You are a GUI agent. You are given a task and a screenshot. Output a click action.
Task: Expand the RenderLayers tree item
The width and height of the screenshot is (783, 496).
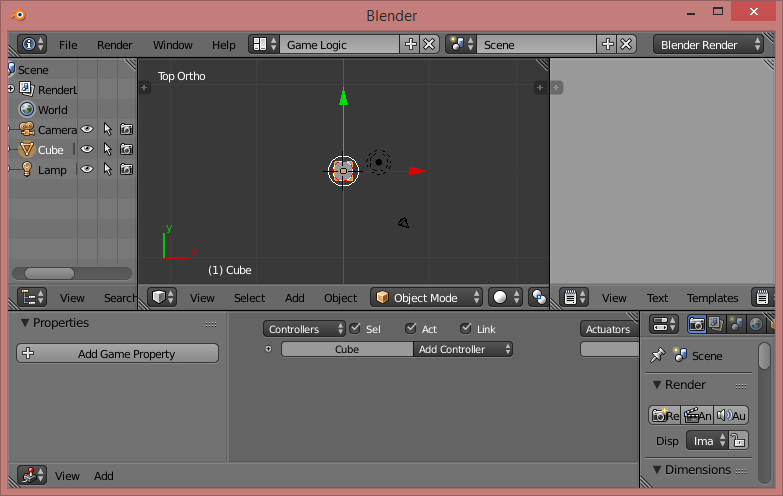(10, 89)
